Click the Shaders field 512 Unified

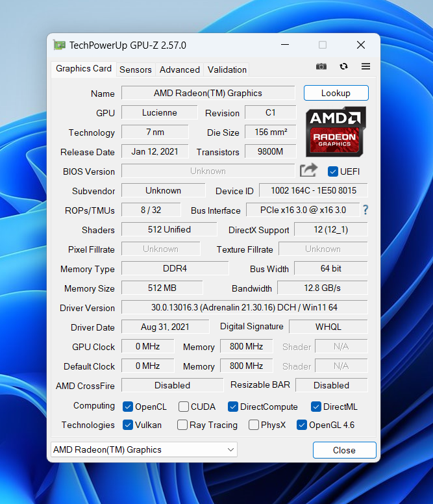169,229
